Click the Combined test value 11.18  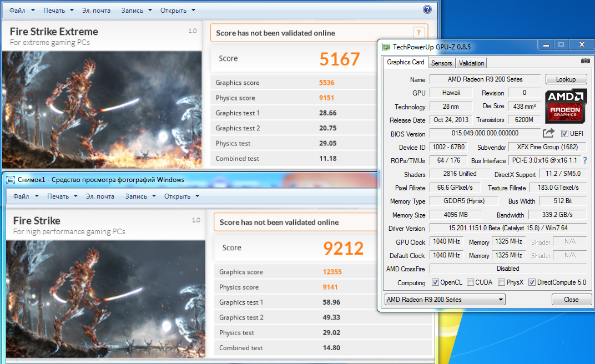[x=328, y=159]
